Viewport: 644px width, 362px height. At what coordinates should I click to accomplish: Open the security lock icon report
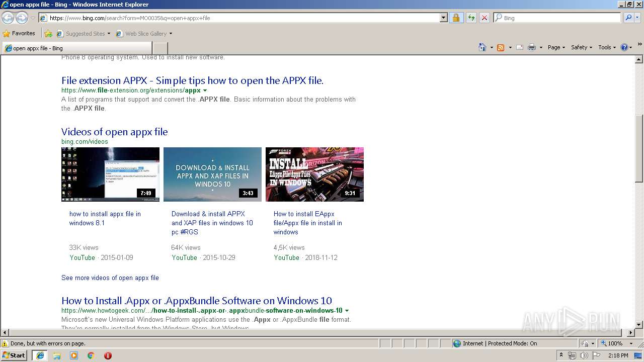(456, 18)
